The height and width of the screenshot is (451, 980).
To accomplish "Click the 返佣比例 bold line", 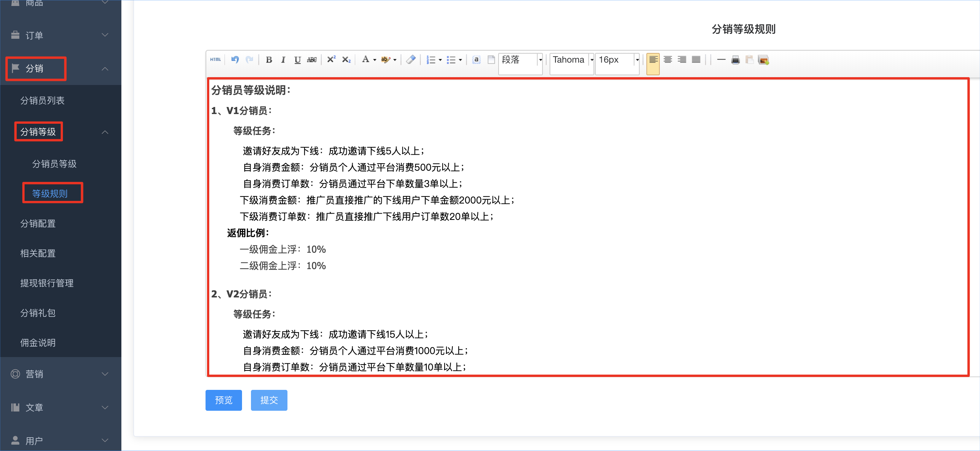I will (x=248, y=233).
